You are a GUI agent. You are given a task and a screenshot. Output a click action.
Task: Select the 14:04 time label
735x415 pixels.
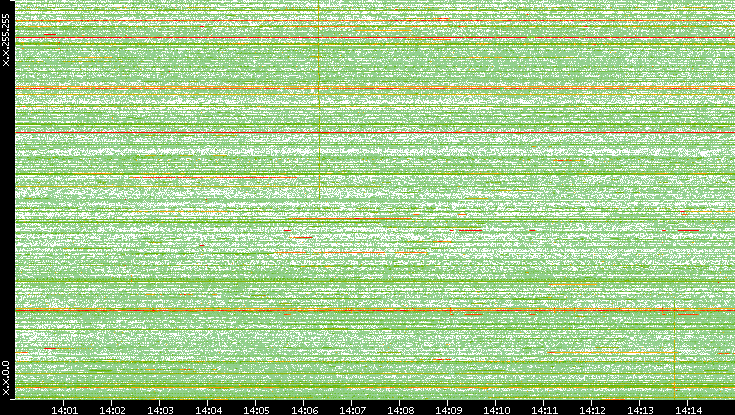click(209, 410)
